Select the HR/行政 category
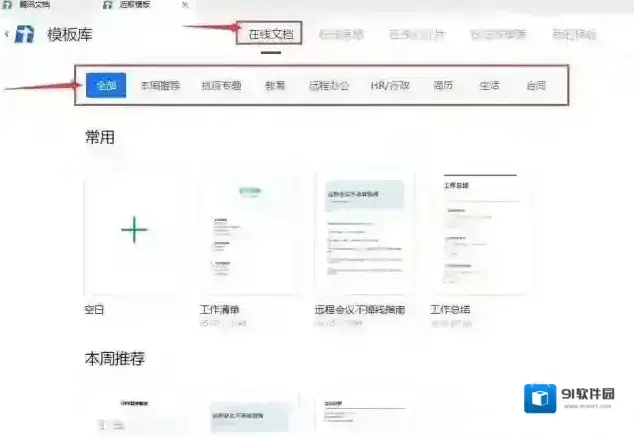The width and height of the screenshot is (634, 437). click(x=390, y=86)
